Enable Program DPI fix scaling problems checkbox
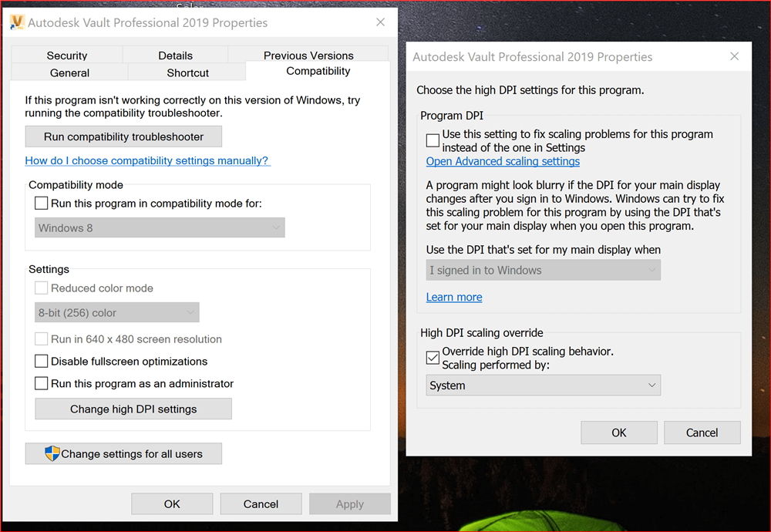This screenshot has height=532, width=771. point(433,140)
